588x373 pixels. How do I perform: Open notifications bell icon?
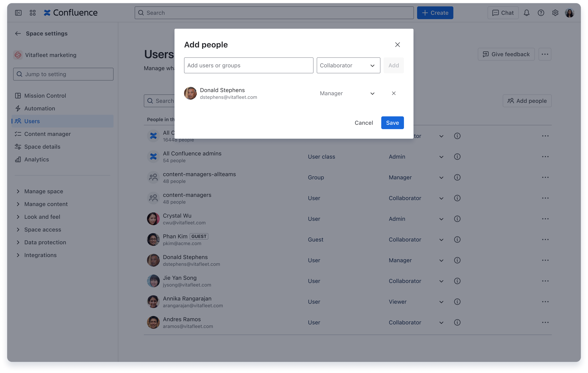click(x=526, y=13)
